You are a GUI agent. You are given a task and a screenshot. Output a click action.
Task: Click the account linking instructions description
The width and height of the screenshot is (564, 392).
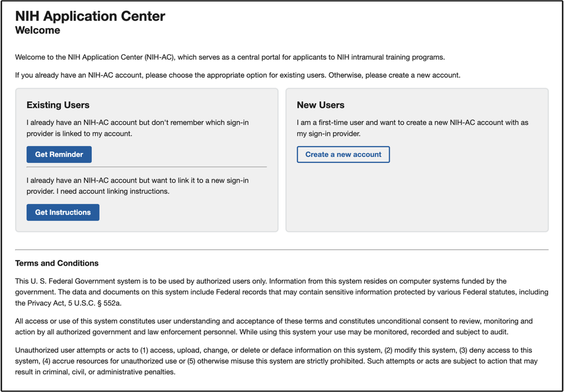pyautogui.click(x=138, y=186)
